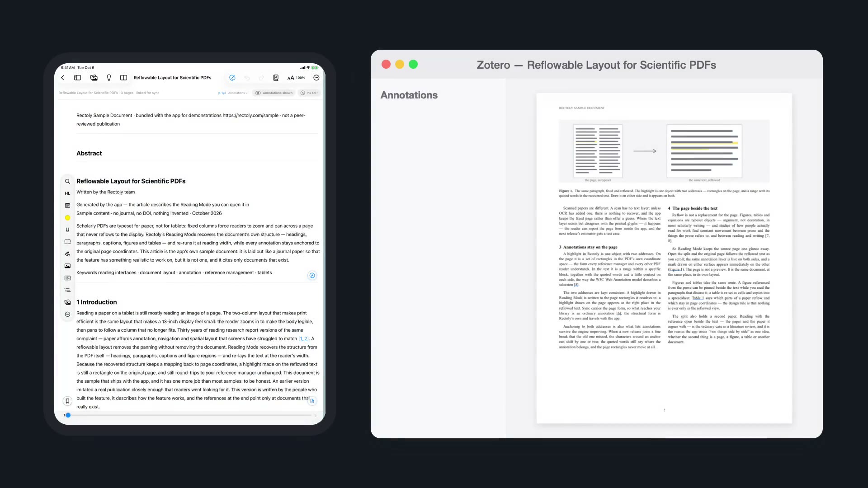Click the 1 Introduction heading

[96, 302]
